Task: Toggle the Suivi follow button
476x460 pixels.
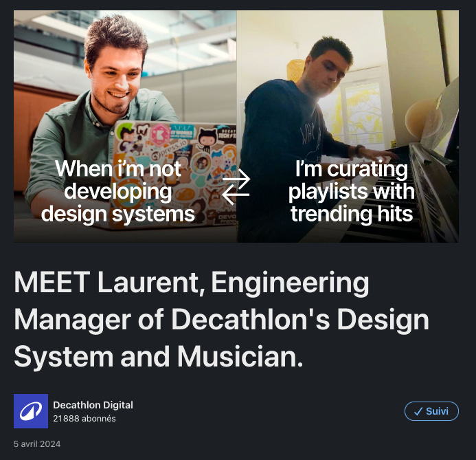Action: [x=431, y=411]
